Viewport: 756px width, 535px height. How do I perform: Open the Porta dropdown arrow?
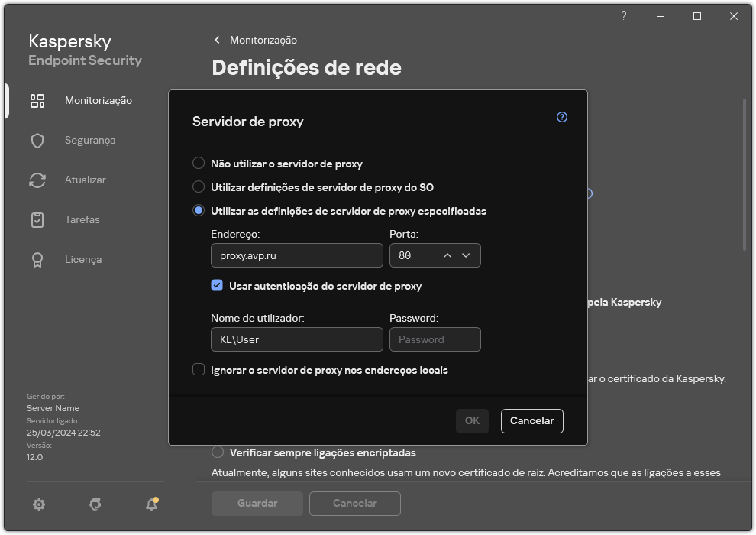coord(466,255)
